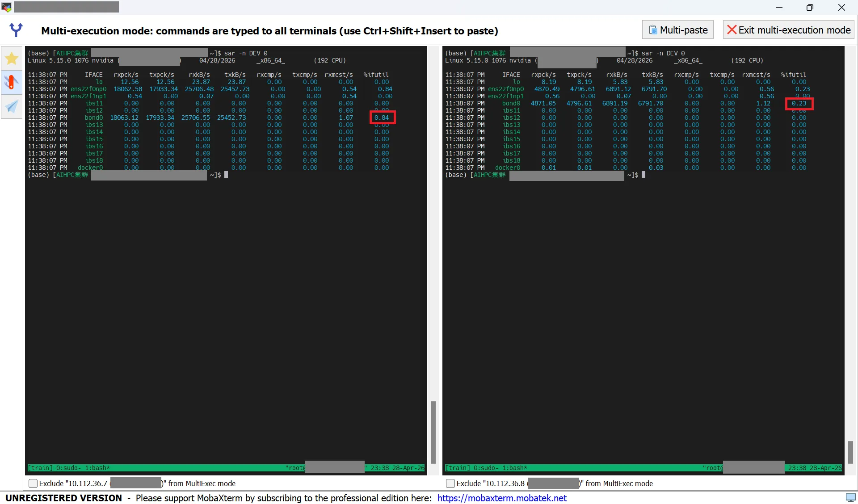Image resolution: width=858 pixels, height=504 pixels.
Task: Click the clipboard icon on Multi-paste
Action: pyautogui.click(x=653, y=30)
